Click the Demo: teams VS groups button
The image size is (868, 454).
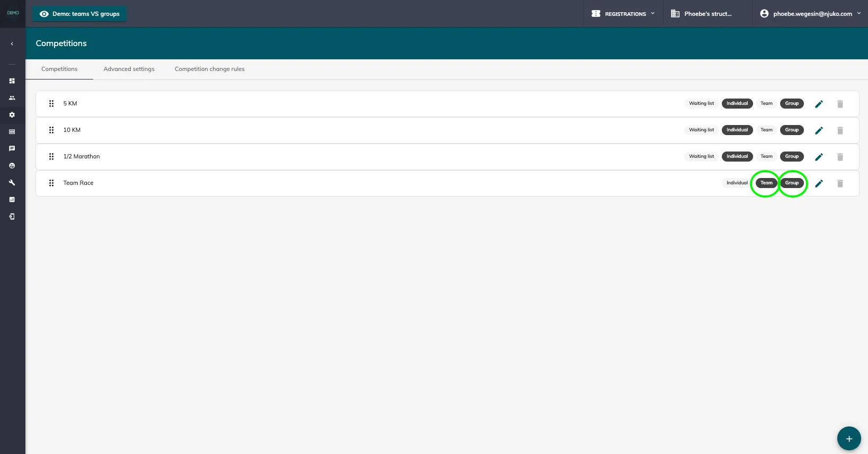pos(79,14)
